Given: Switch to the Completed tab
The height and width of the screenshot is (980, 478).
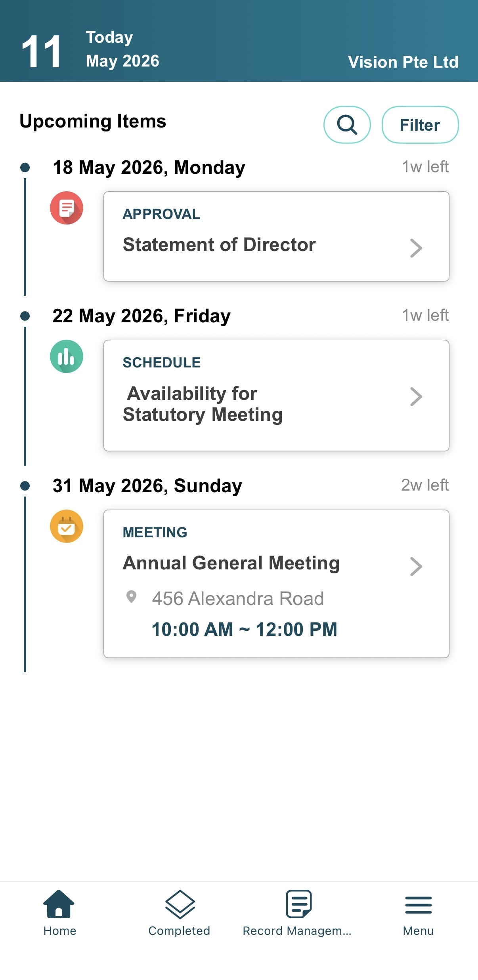Looking at the screenshot, I should point(179,913).
